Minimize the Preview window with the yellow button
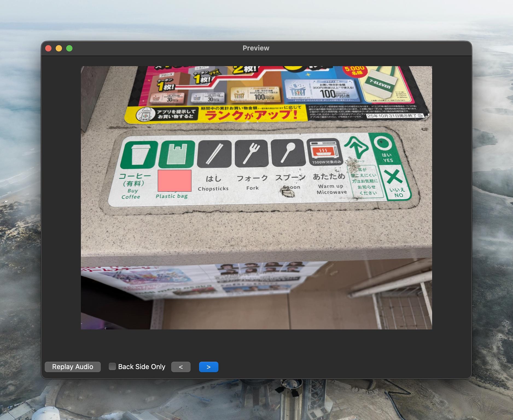Viewport: 513px width, 420px height. [59, 48]
